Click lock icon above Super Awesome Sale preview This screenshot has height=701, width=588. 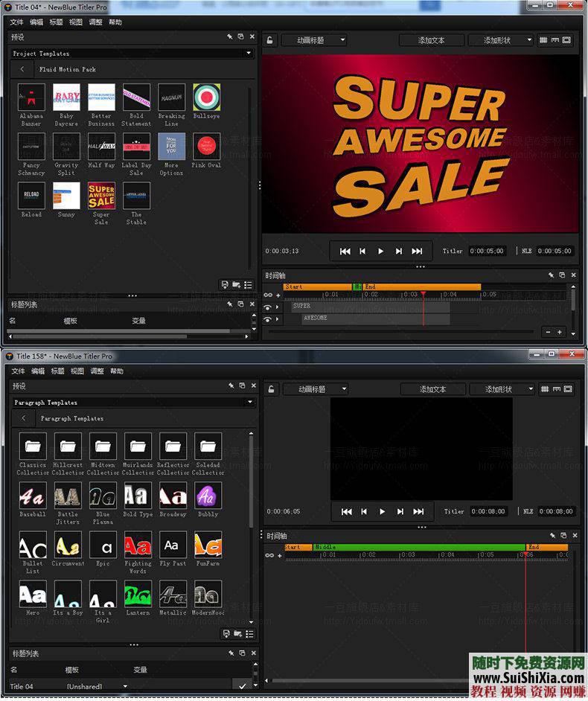coord(270,41)
